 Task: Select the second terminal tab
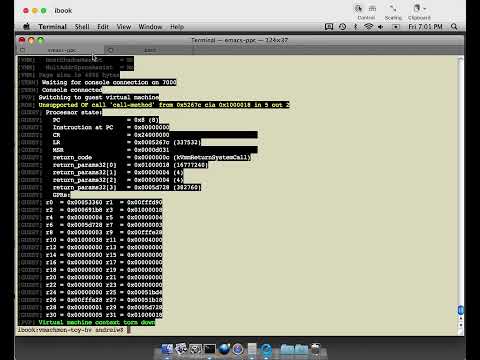tap(150, 50)
